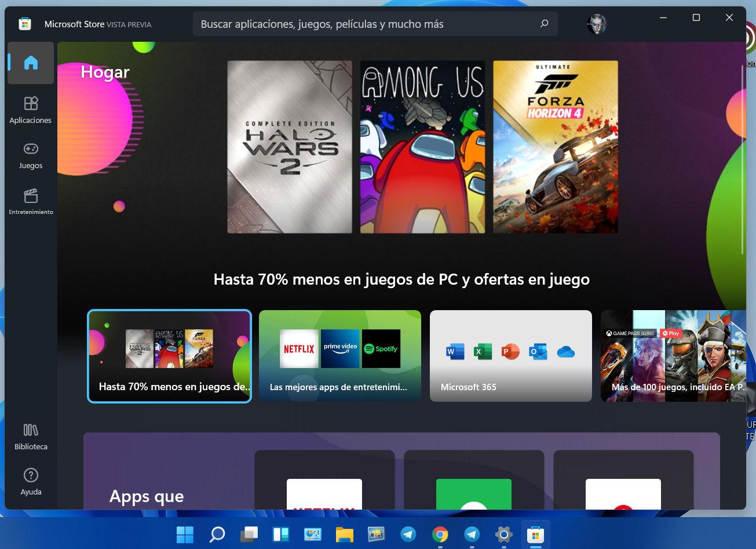Select Las mejores apps de entretenimiento card

coord(340,356)
